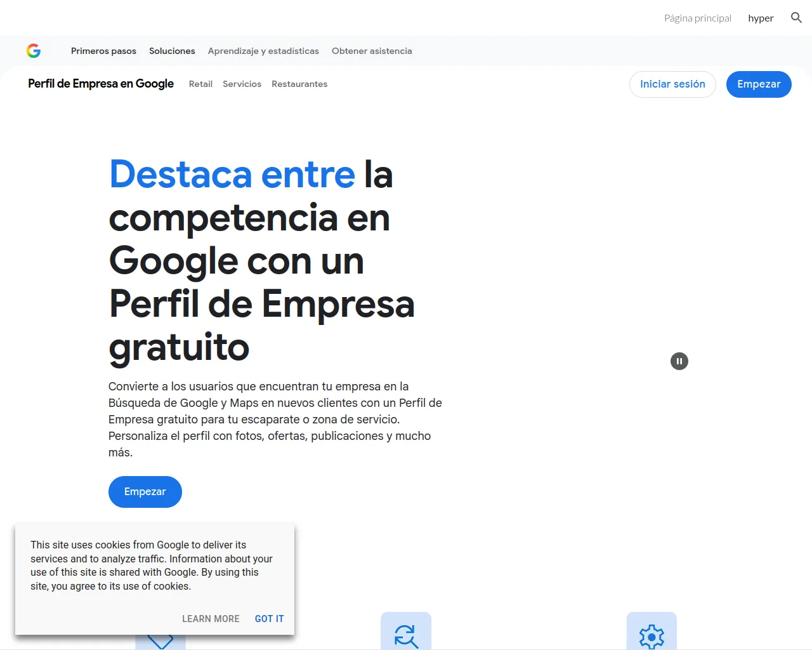Open Obtener asistencia menu

pos(372,51)
